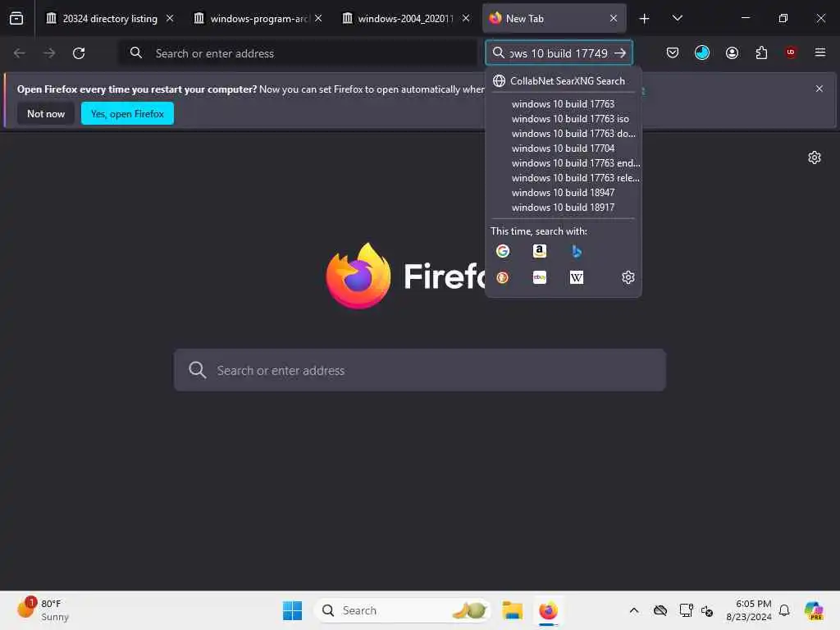Screen dimensions: 840x630
Task: Search this time with eBay
Action: [540, 277]
